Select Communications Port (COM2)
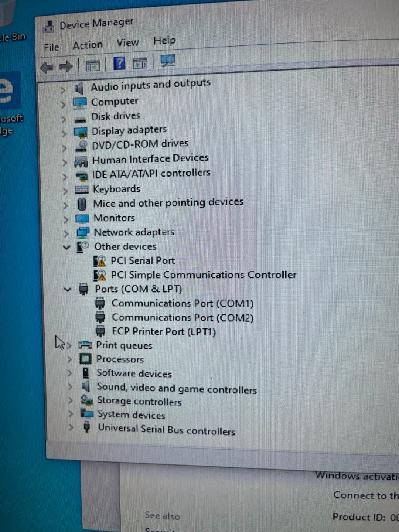This screenshot has width=399, height=532. pos(183,318)
